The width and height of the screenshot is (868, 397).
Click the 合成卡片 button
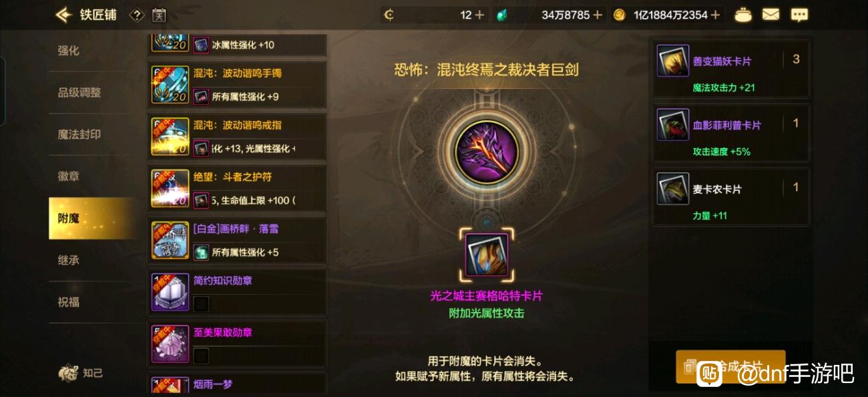(730, 366)
